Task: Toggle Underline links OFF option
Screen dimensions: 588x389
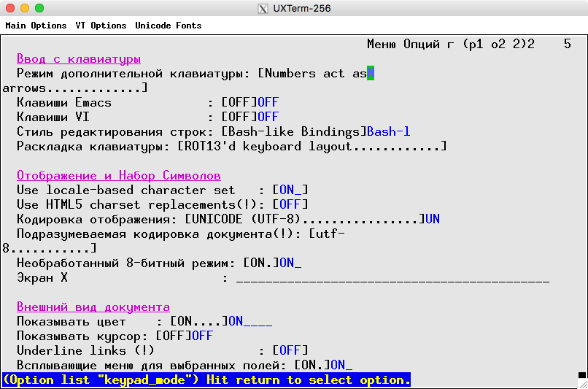Action: click(x=290, y=350)
